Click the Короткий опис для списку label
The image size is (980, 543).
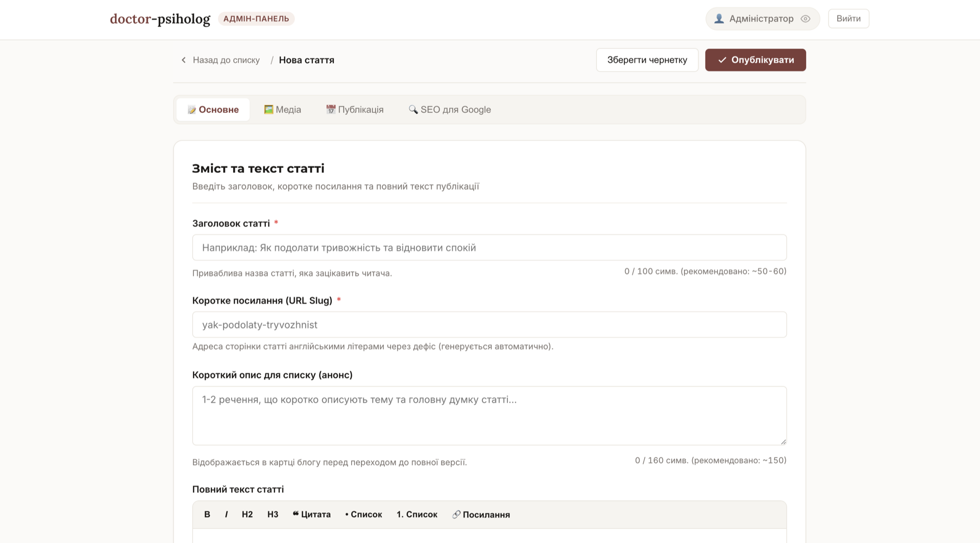[x=273, y=375]
